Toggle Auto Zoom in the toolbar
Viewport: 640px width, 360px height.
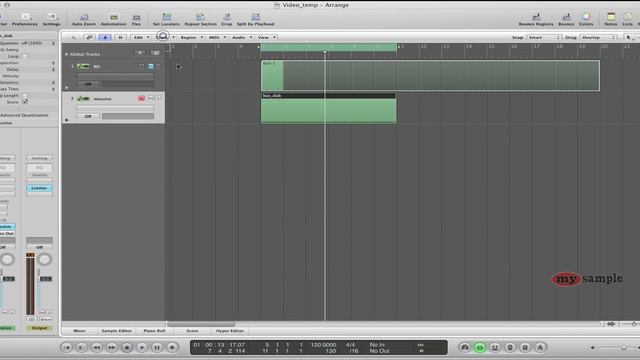point(84,20)
